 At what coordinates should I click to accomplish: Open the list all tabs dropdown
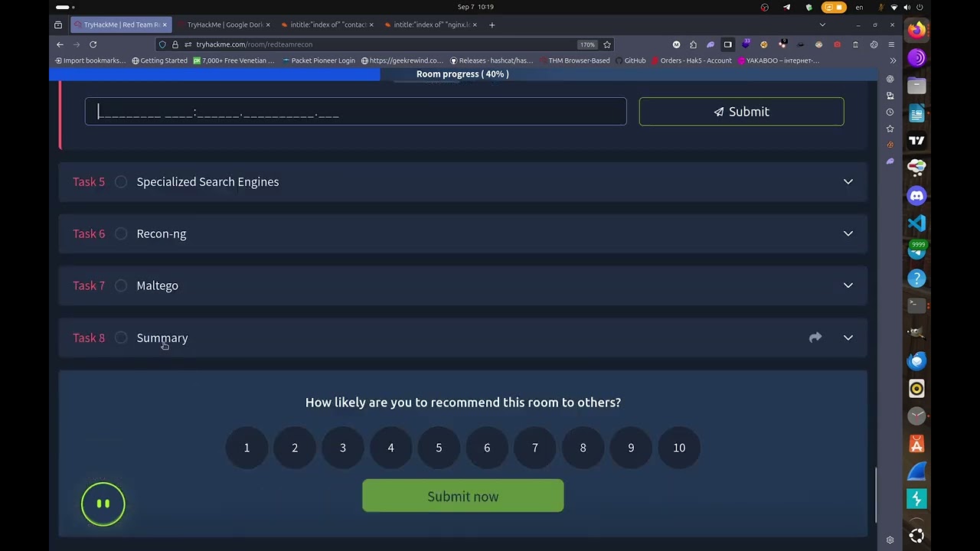pos(822,24)
